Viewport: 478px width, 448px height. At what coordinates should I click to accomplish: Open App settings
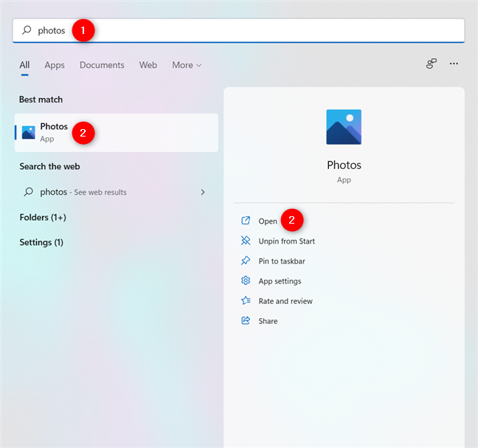(280, 281)
